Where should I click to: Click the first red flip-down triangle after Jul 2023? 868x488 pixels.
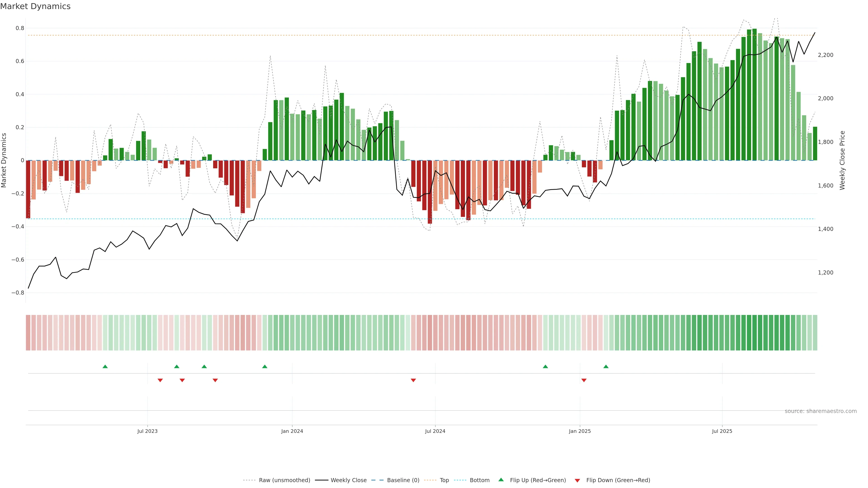(160, 380)
